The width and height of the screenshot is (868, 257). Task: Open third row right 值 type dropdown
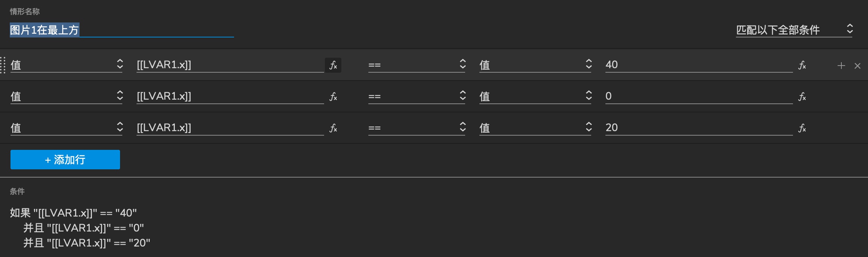click(535, 128)
